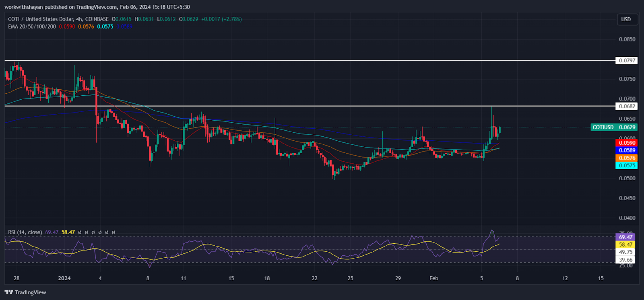Click the 49.75 RSI axis label
The width and height of the screenshot is (644, 300).
point(625,252)
